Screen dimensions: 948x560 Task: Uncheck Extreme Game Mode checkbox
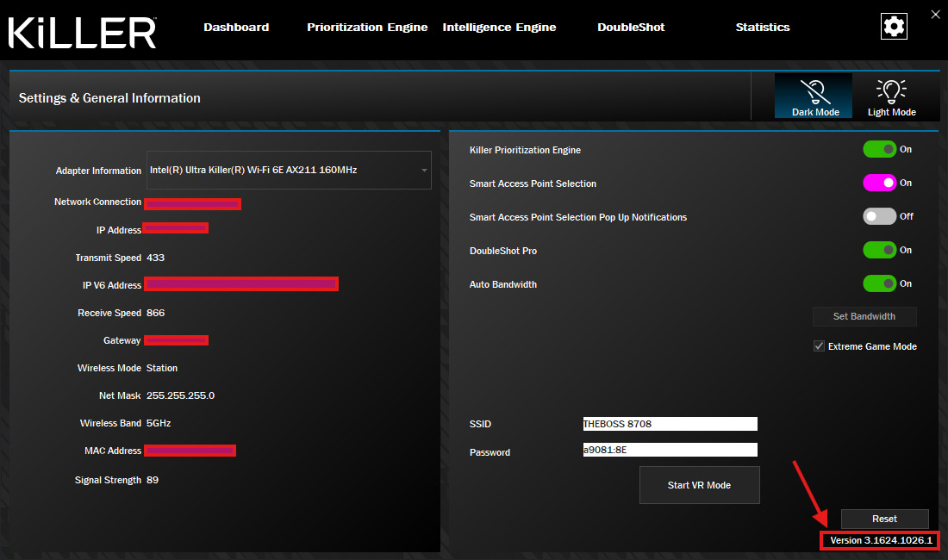pos(819,346)
